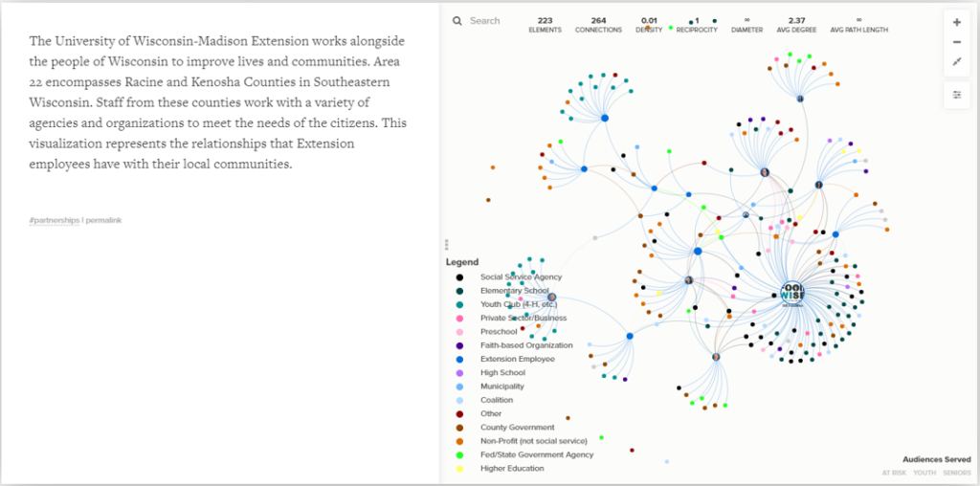Select the SENIORS audience filter
Viewport: 980px width, 486px height.
[955, 473]
